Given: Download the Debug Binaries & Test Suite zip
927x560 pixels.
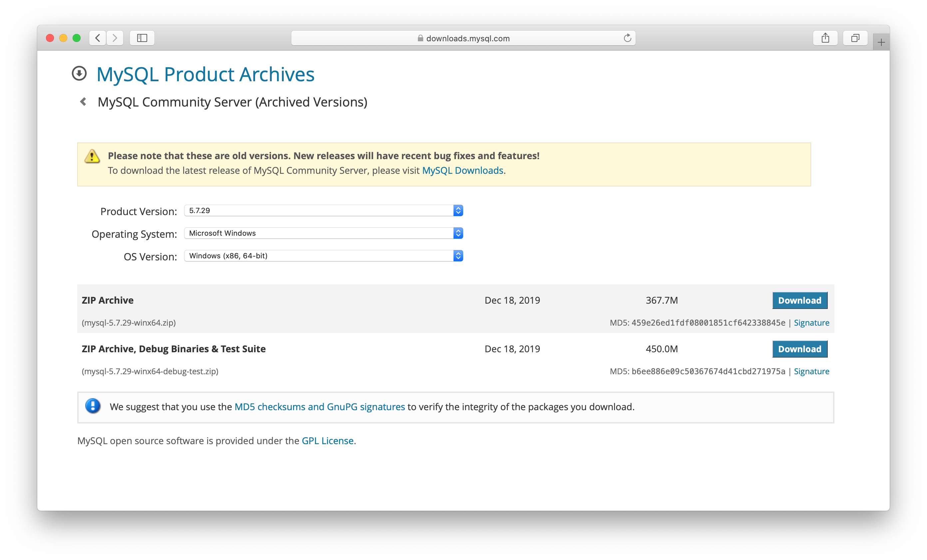Looking at the screenshot, I should [799, 349].
